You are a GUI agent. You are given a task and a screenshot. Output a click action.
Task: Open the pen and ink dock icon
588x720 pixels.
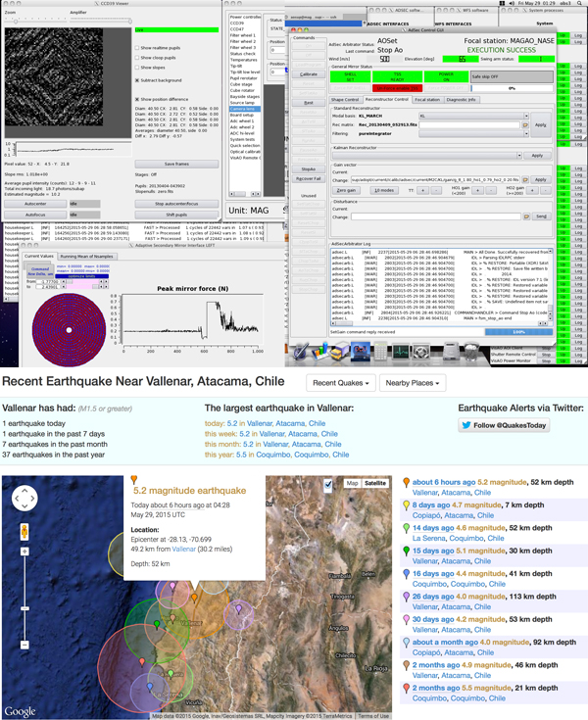301,353
